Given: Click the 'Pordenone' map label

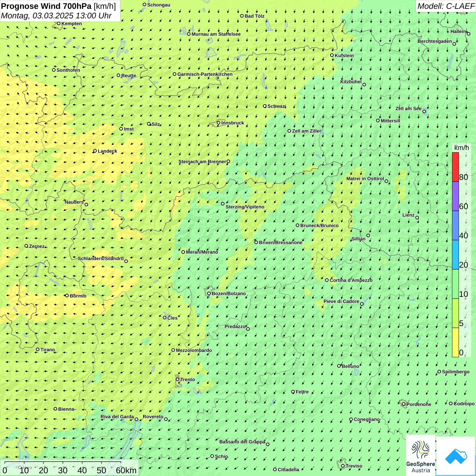Looking at the screenshot, I should point(419,404).
